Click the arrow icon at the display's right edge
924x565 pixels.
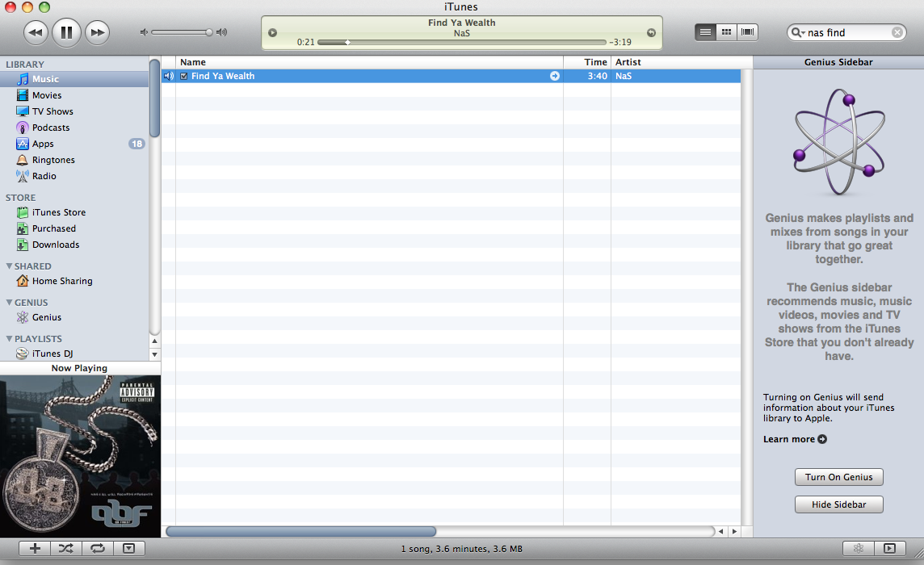651,33
